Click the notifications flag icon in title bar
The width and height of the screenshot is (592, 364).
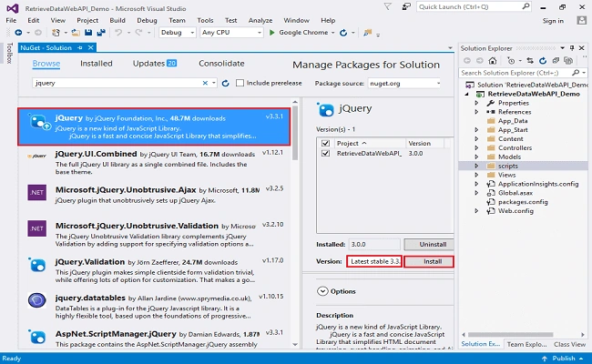[387, 6]
